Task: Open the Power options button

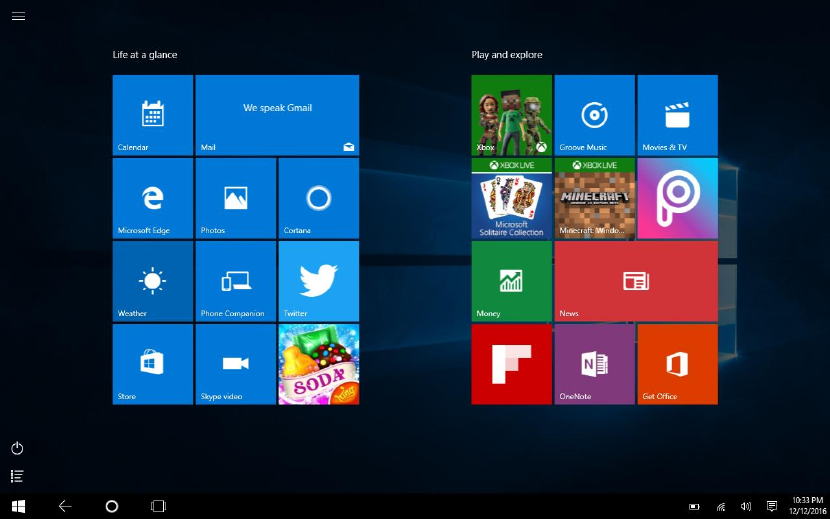Action: (17, 448)
